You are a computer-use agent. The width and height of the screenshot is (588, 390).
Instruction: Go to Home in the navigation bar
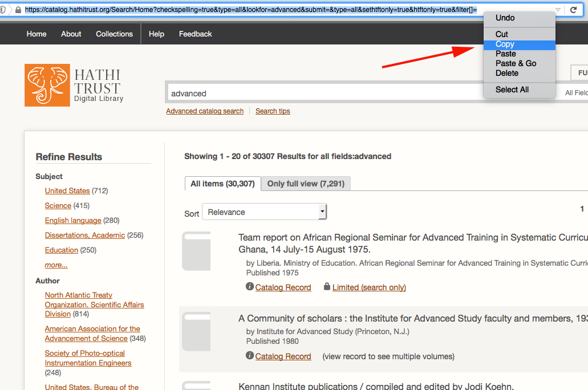[x=37, y=34]
